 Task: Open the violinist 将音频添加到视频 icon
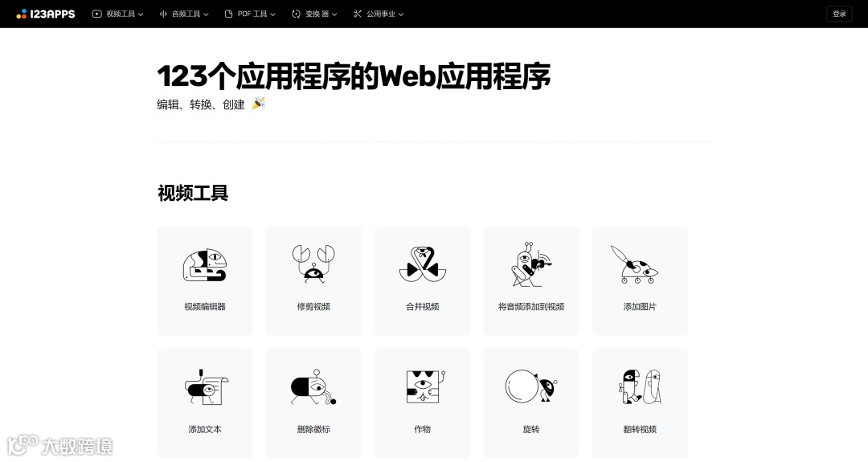coord(531,264)
